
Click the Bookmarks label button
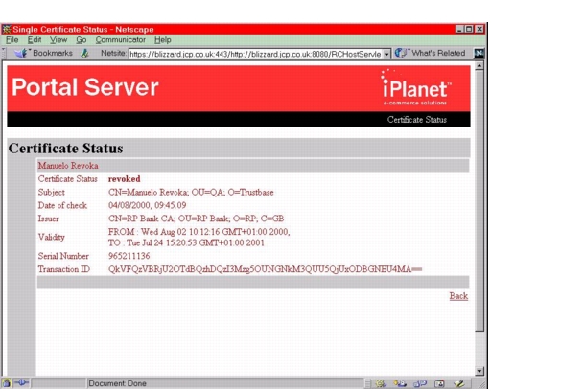click(53, 53)
